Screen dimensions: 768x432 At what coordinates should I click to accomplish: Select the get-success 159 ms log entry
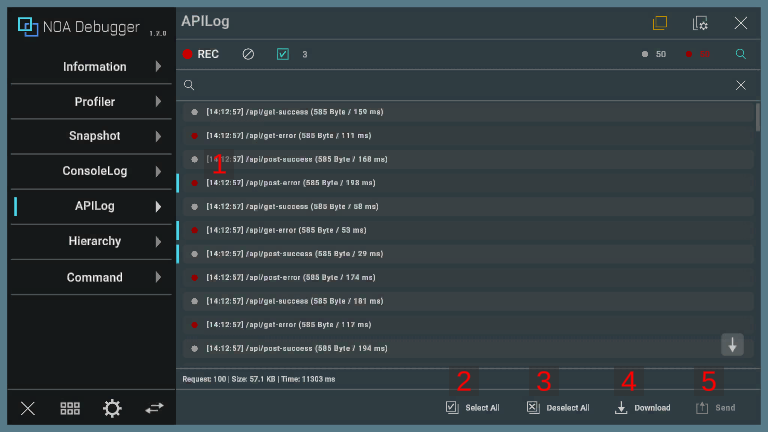coord(468,112)
